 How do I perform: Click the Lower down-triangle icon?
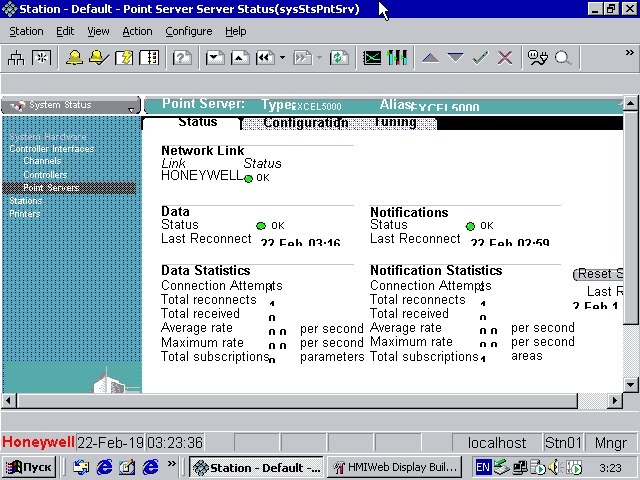455,58
